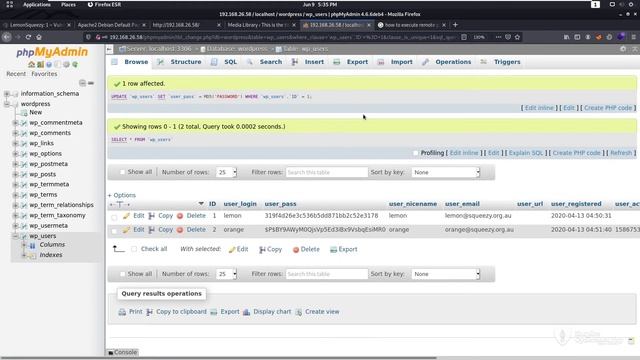
Task: Go back with browser back arrow
Action: pos(7,37)
